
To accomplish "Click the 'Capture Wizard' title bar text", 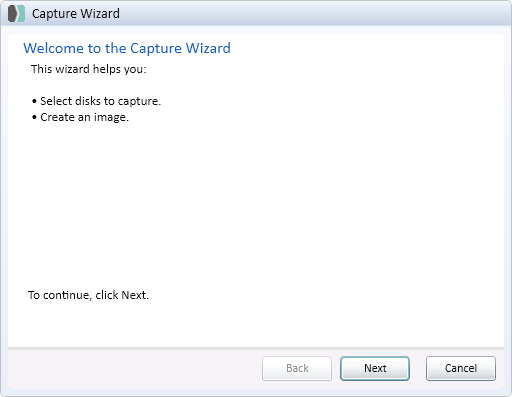I will (76, 14).
